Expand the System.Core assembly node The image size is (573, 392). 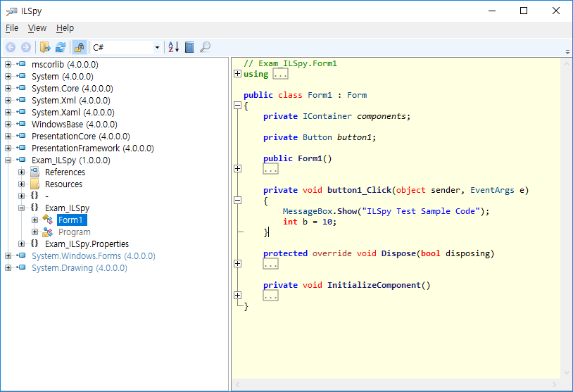tap(8, 89)
